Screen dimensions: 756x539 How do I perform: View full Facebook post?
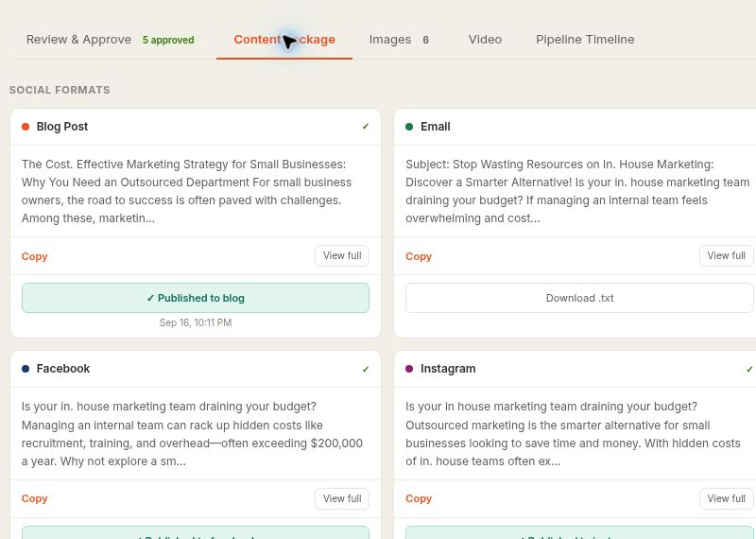(342, 498)
